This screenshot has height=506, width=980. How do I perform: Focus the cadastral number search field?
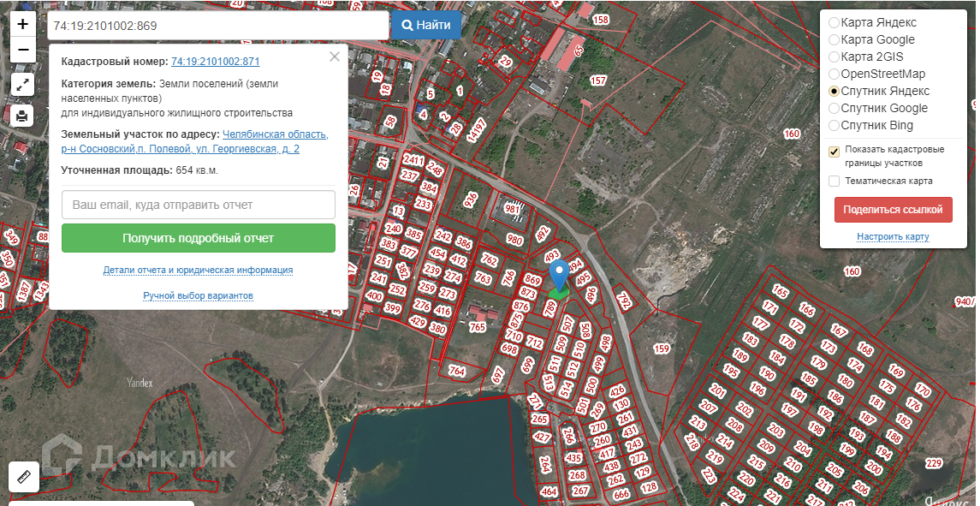[x=218, y=26]
